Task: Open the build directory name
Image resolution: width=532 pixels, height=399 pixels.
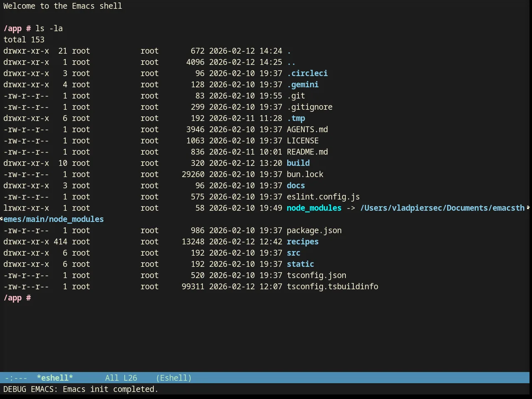Action: [298, 163]
